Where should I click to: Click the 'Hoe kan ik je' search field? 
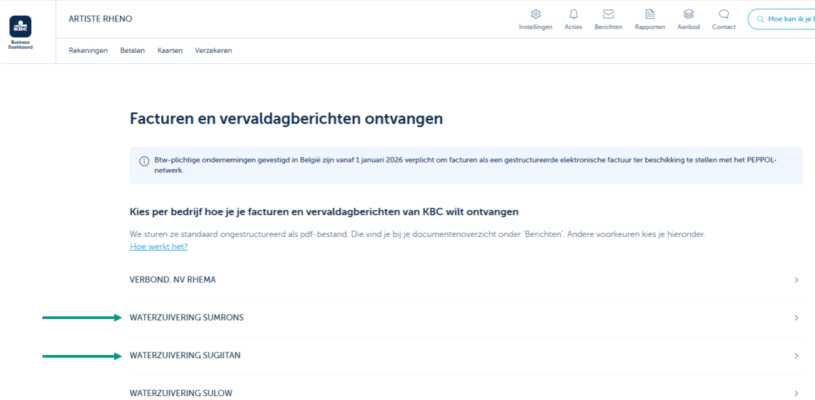click(785, 19)
